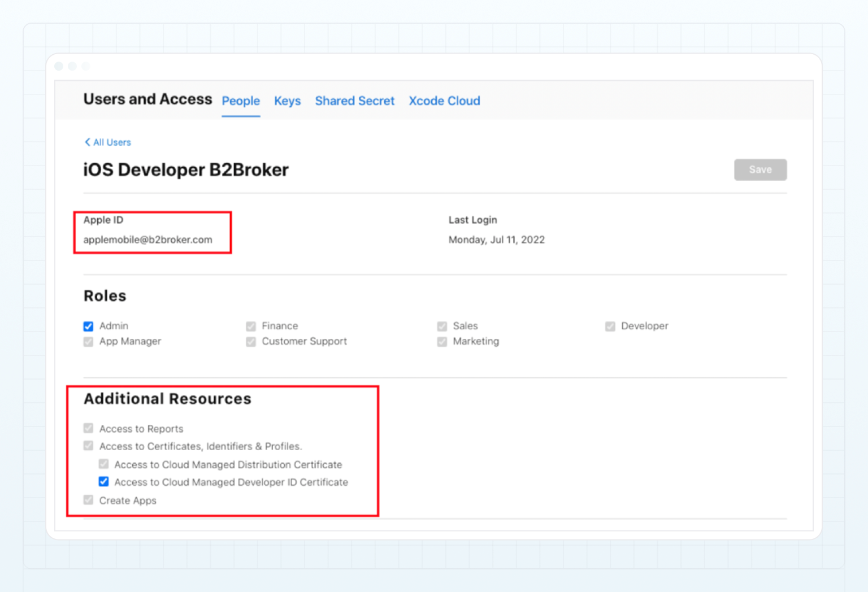The image size is (868, 592).
Task: Disable the Admin role checkbox
Action: click(x=88, y=326)
